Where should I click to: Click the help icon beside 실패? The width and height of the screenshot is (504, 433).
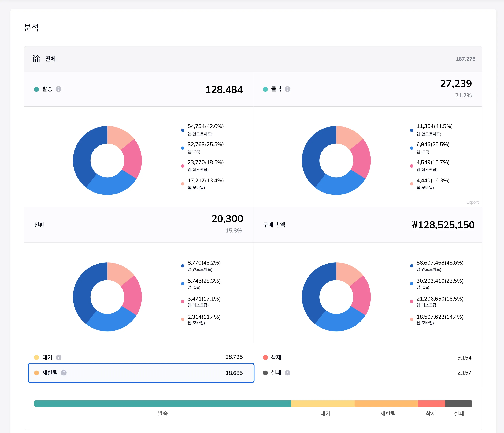(x=287, y=373)
